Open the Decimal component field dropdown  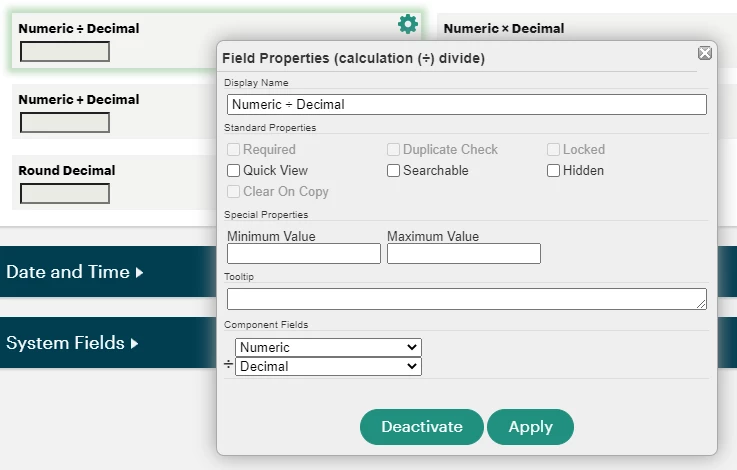[x=328, y=367]
